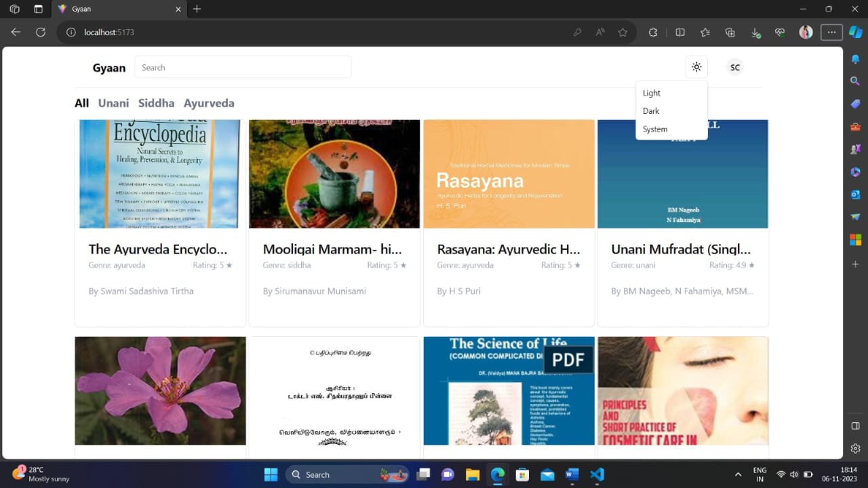Image resolution: width=868 pixels, height=488 pixels.
Task: Add page to favorites star icon
Action: click(623, 32)
